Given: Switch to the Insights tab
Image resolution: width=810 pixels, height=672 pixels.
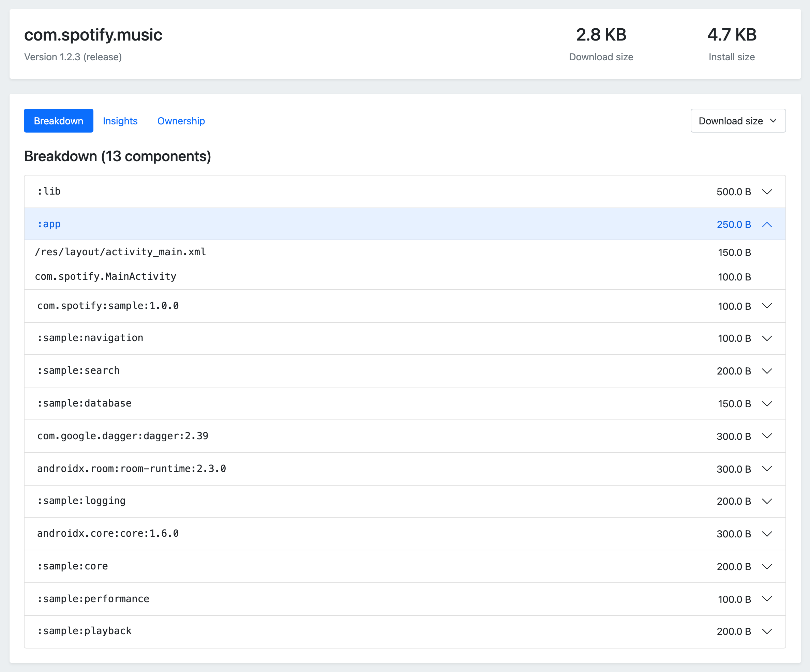Looking at the screenshot, I should pyautogui.click(x=120, y=121).
